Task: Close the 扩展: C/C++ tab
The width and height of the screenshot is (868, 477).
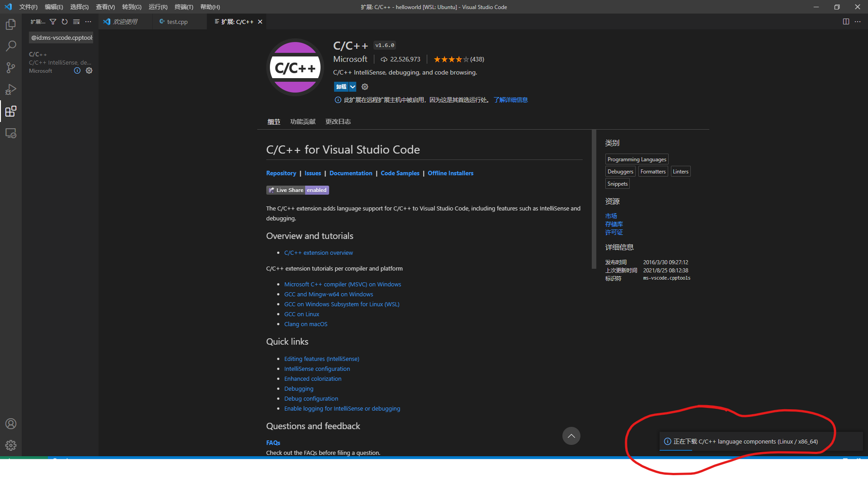Action: pos(260,22)
